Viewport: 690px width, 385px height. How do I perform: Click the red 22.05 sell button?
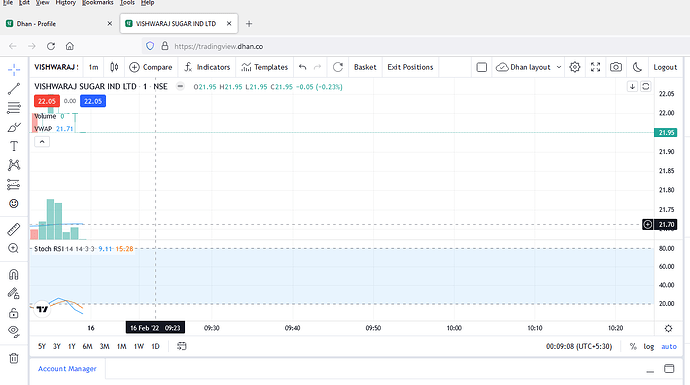click(47, 101)
